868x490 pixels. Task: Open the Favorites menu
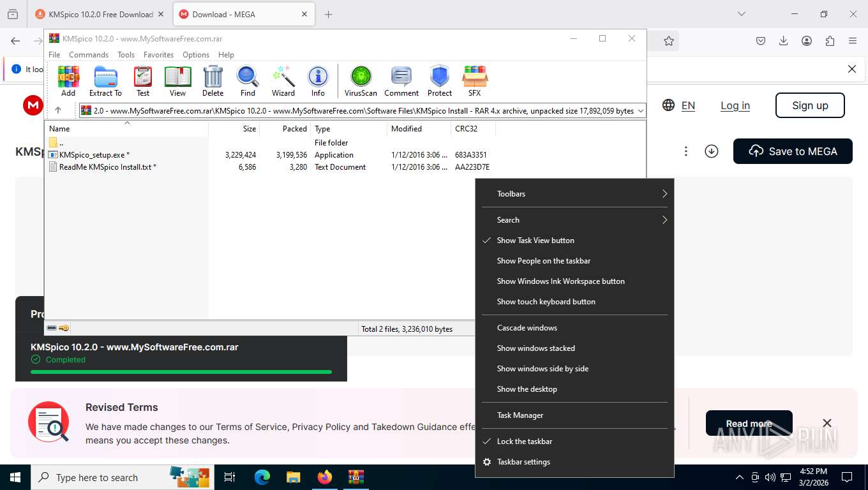[x=158, y=55]
